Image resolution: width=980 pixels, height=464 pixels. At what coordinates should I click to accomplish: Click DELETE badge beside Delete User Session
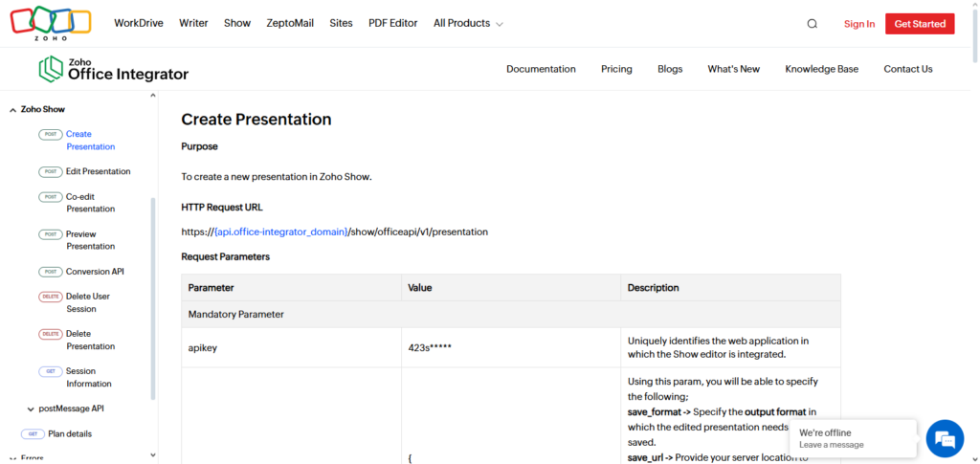(x=51, y=297)
